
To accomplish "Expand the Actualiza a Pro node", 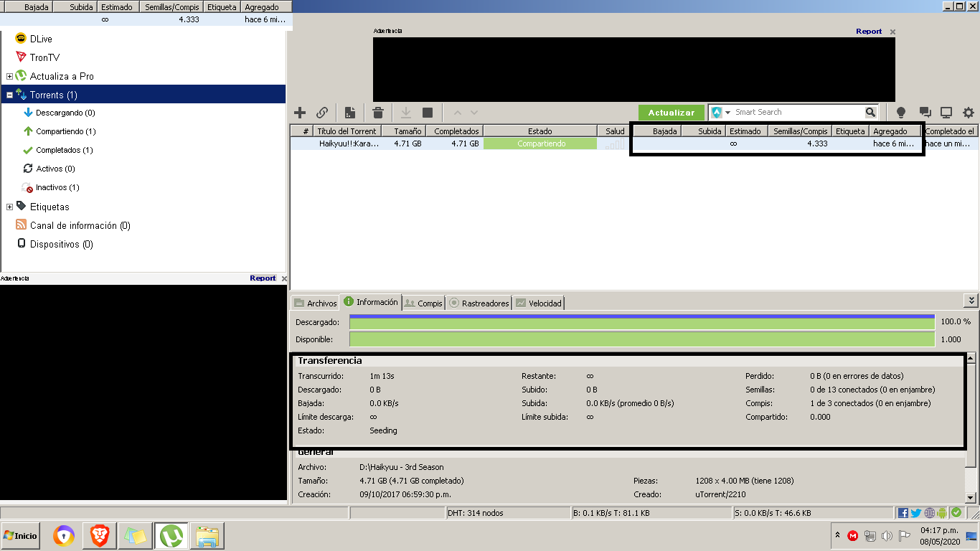I will (x=9, y=76).
